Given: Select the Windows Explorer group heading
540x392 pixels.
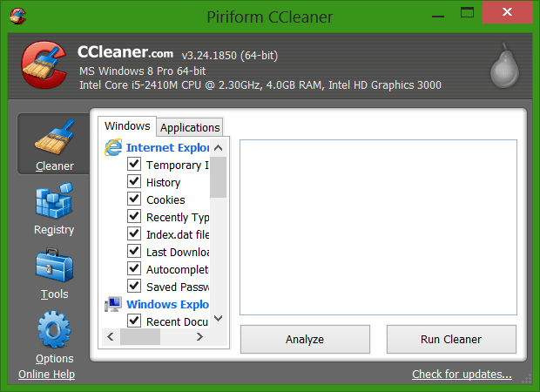Looking at the screenshot, I should pyautogui.click(x=167, y=305).
